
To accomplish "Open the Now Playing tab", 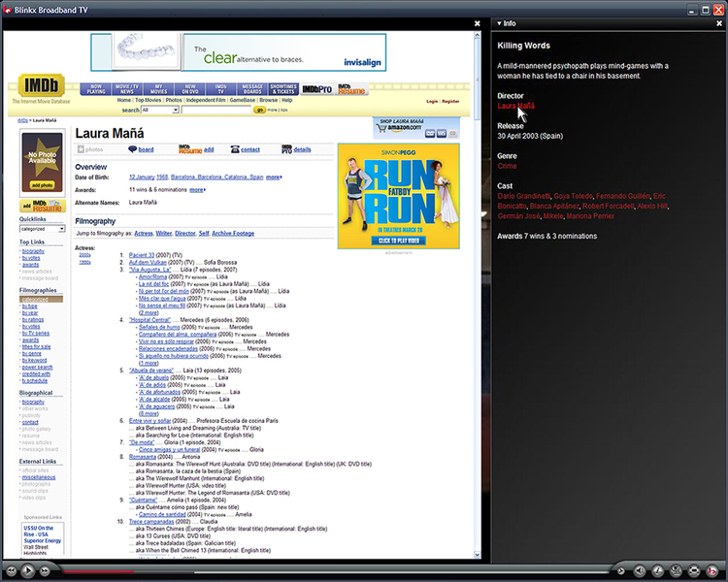I will (x=96, y=89).
